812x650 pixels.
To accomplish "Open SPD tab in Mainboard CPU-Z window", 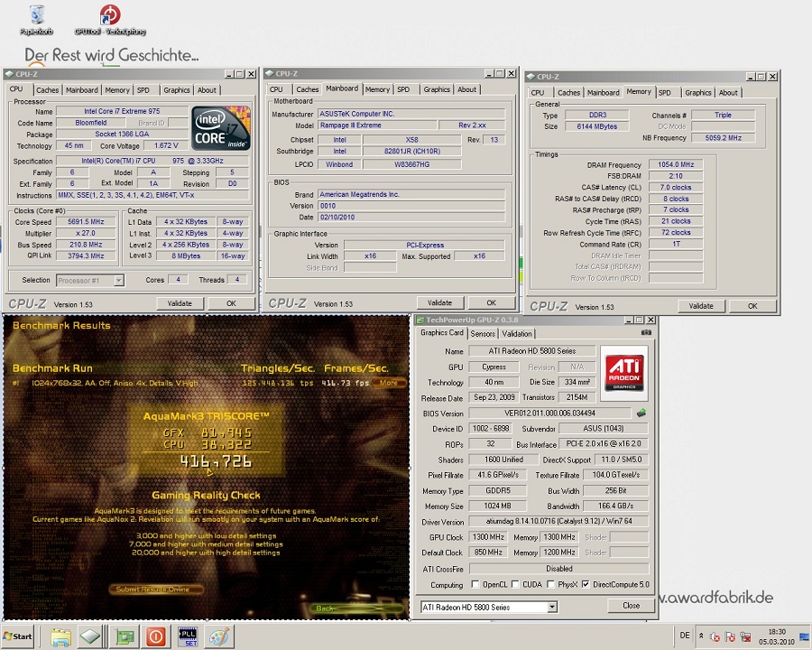I will pyautogui.click(x=403, y=89).
